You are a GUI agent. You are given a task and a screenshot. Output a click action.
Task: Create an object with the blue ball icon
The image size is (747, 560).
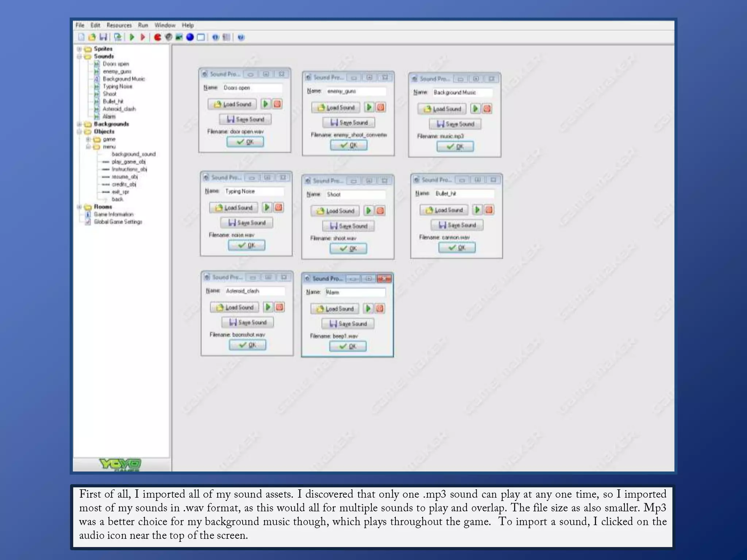(190, 37)
